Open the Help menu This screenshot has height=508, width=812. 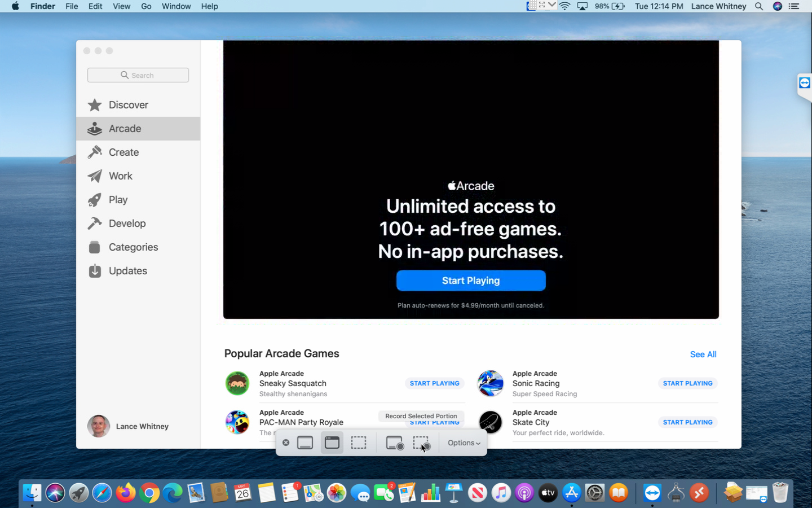coord(209,6)
